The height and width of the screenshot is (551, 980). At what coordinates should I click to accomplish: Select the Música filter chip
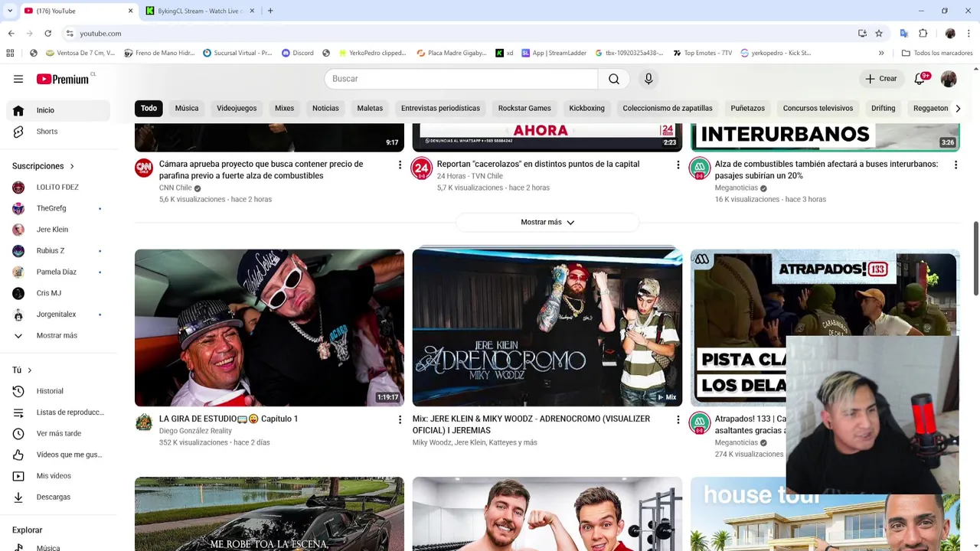[x=187, y=108]
